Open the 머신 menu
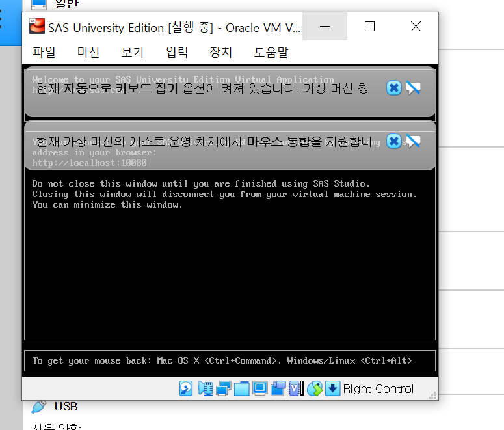 tap(88, 52)
